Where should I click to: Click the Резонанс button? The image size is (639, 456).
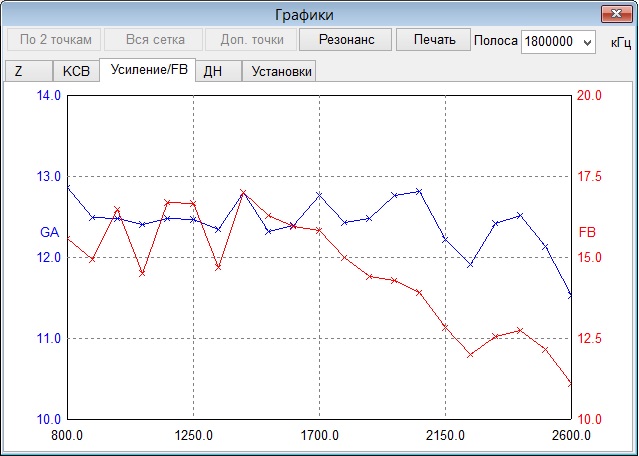coord(346,40)
